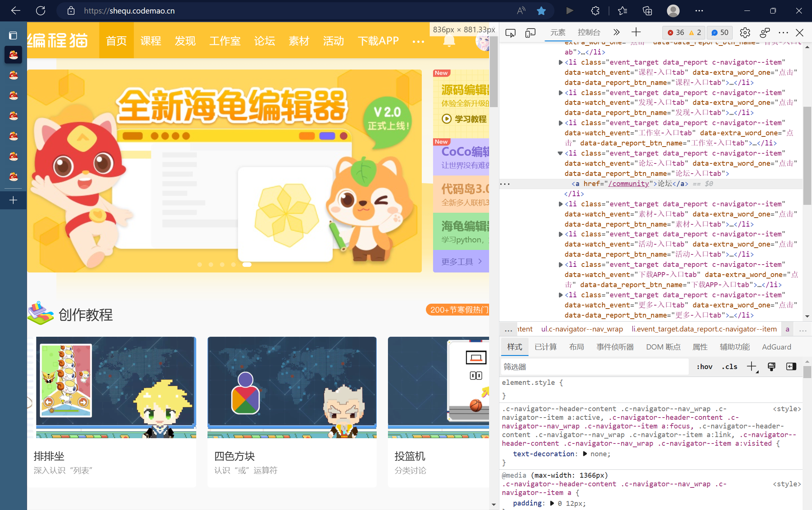
Task: Open the favorites list icon
Action: (x=623, y=11)
